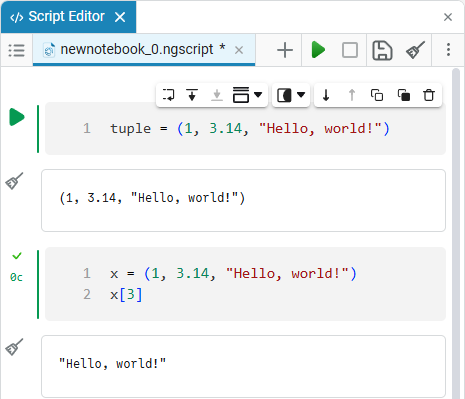Click the output text (1, 3.14, "Hello, world!")
465x399 pixels.
(x=152, y=198)
